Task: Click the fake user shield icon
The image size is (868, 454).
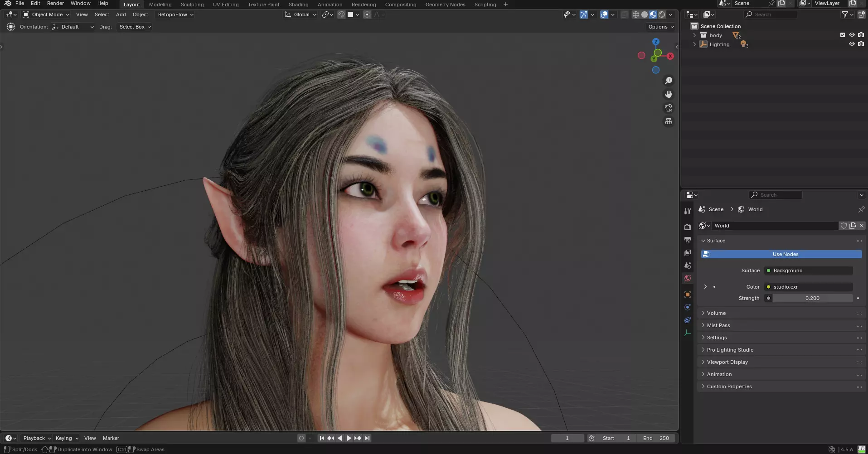Action: (x=844, y=226)
